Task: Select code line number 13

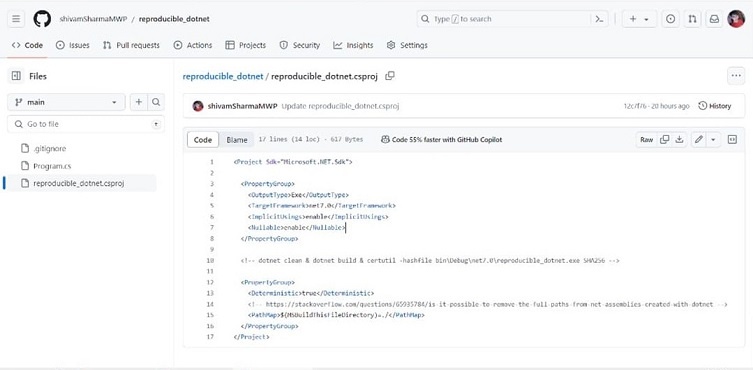Action: click(210, 293)
